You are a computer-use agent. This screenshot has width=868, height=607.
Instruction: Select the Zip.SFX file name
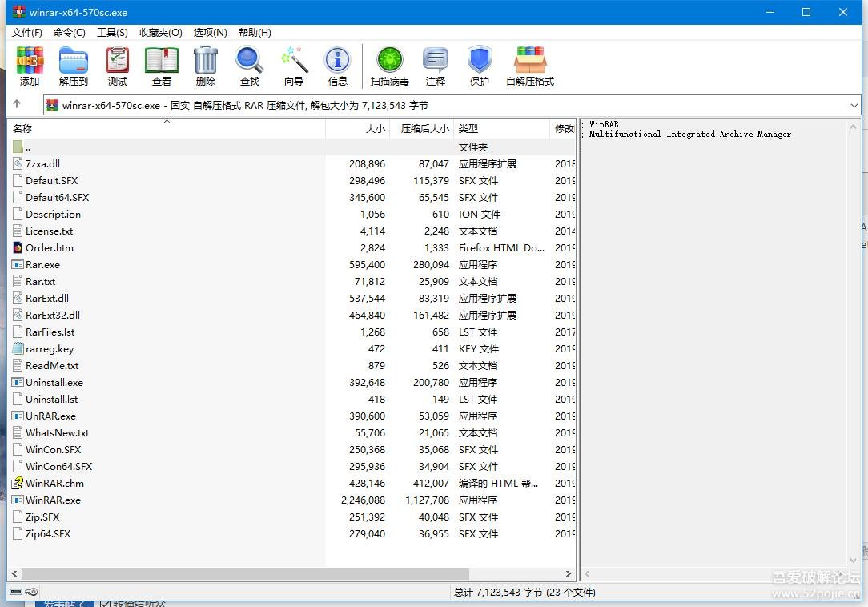click(42, 517)
